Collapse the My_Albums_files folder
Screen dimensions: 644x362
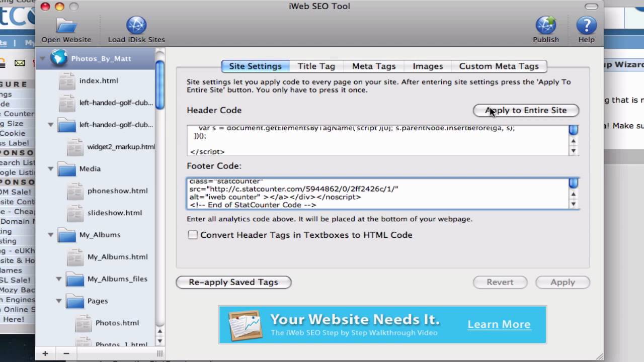pos(59,279)
